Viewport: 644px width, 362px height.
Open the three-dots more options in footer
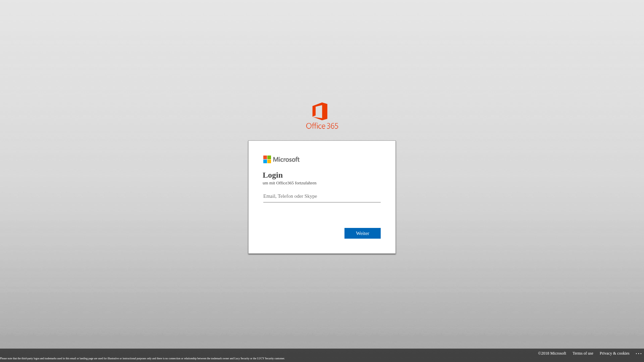pos(639,354)
